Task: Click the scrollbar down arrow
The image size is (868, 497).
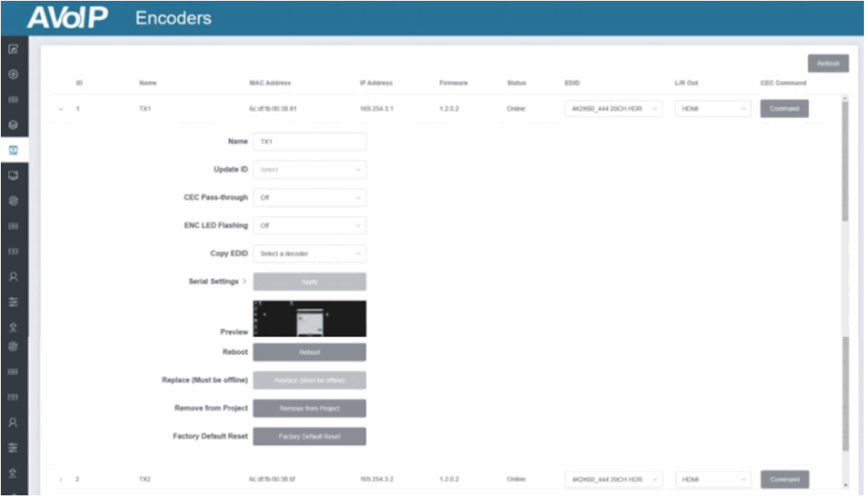Action: point(846,485)
